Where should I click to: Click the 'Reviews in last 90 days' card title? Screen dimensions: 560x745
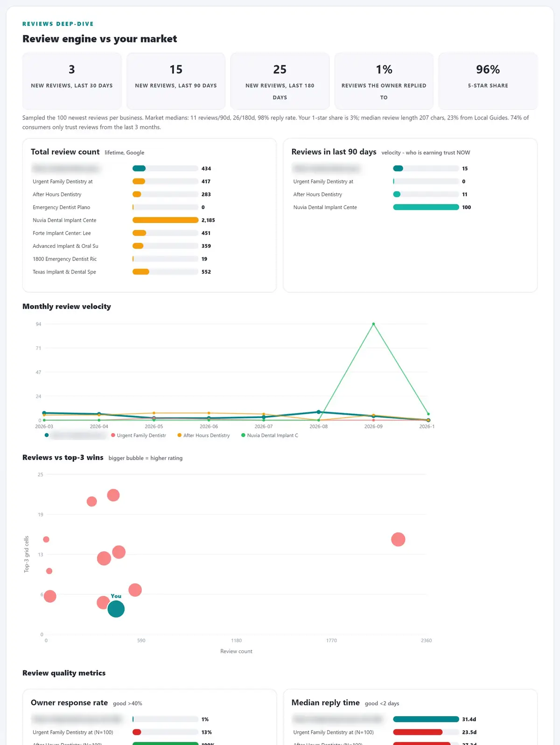334,152
